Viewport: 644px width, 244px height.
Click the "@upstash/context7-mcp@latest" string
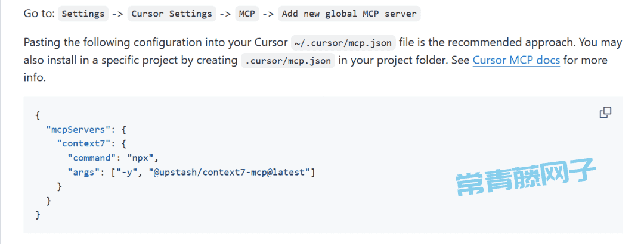tap(229, 172)
